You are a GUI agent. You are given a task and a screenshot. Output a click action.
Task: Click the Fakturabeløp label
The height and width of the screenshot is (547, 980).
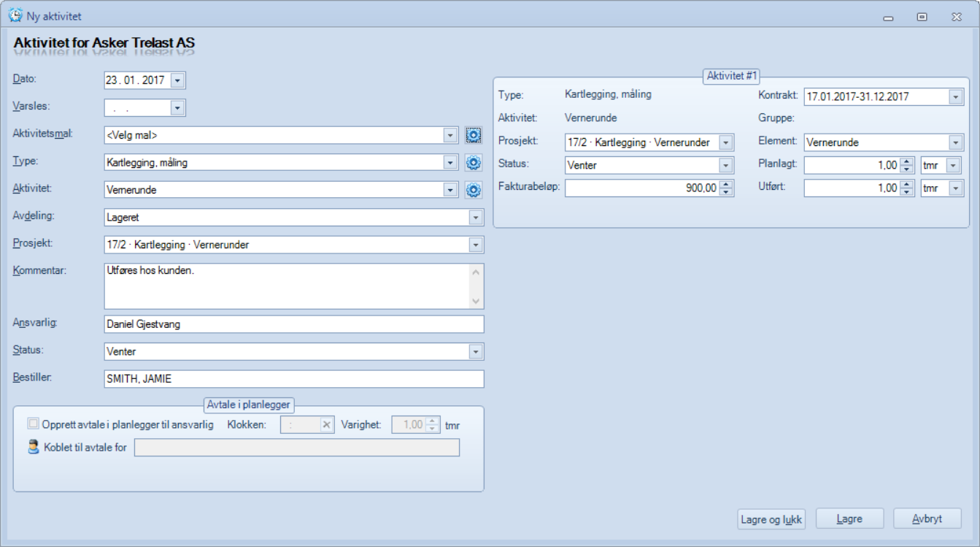click(x=529, y=187)
